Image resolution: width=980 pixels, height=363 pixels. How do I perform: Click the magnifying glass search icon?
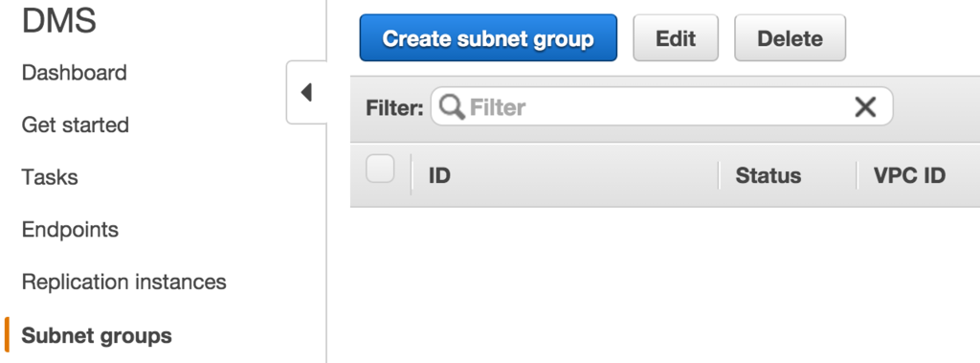coord(452,107)
